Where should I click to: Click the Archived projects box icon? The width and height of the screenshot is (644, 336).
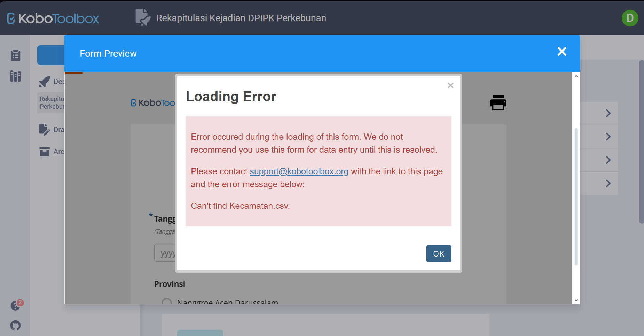45,152
